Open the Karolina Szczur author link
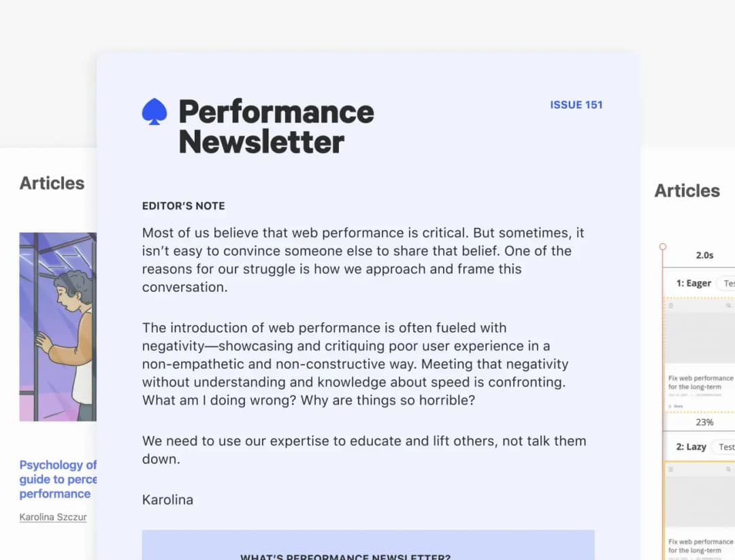Viewport: 735px width, 560px height. pyautogui.click(x=53, y=517)
